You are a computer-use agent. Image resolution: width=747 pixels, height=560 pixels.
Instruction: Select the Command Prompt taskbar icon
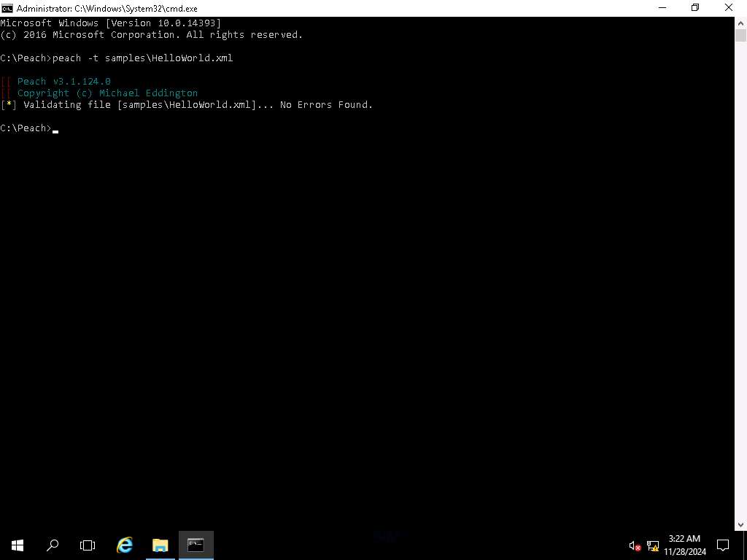[196, 545]
